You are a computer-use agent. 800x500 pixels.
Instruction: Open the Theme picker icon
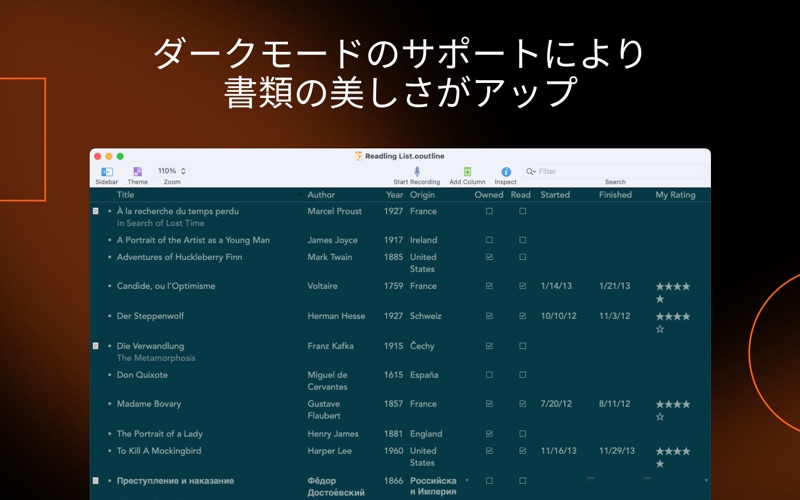coord(137,172)
